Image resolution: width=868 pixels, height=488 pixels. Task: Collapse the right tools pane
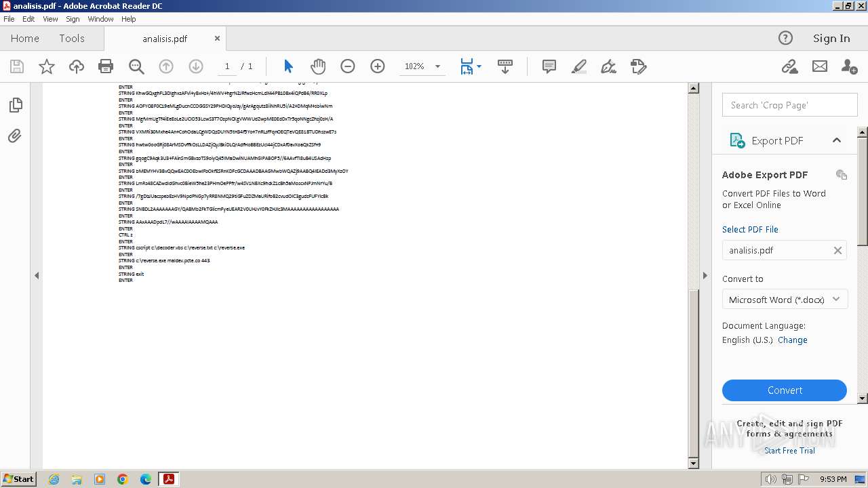(705, 275)
